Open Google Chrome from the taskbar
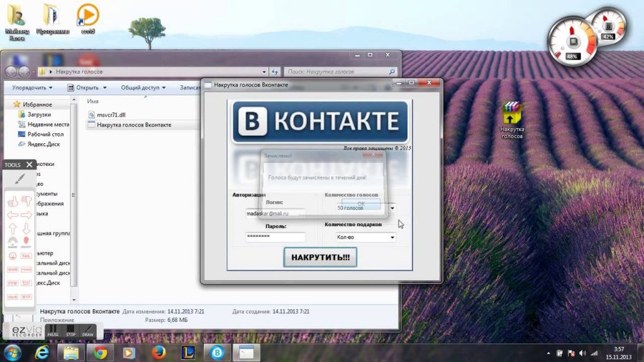 click(100, 353)
